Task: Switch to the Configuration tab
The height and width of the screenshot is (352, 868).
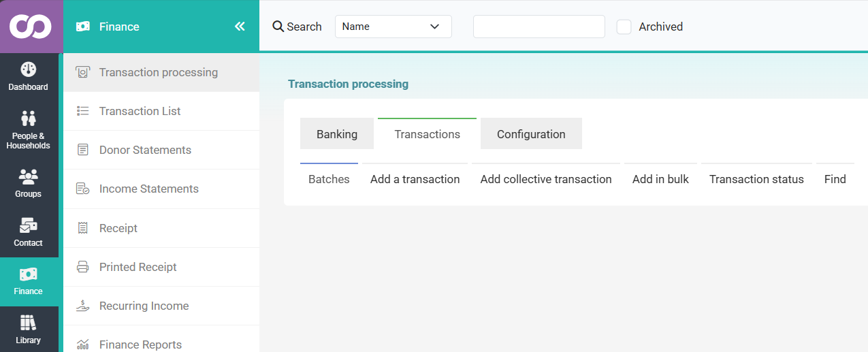Action: pos(531,134)
